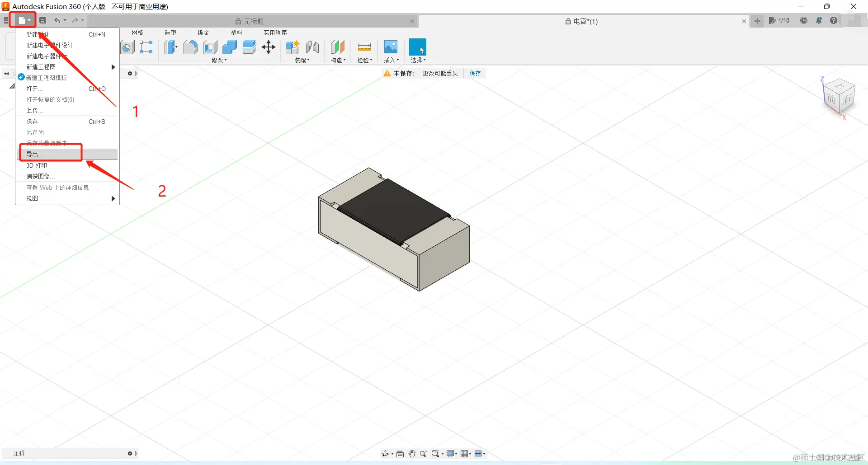This screenshot has width=868, height=465.
Task: Click the Zoom magnifier icon
Action: 424,454
